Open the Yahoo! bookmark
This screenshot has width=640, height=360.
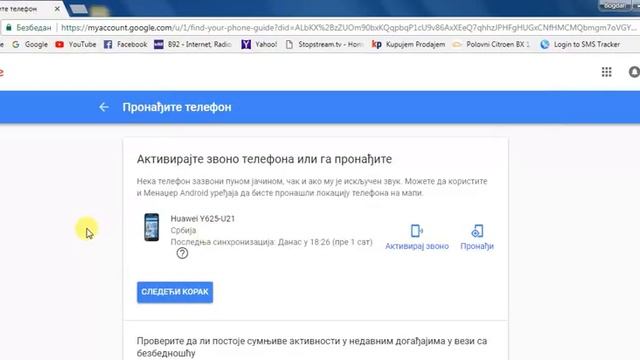259,44
